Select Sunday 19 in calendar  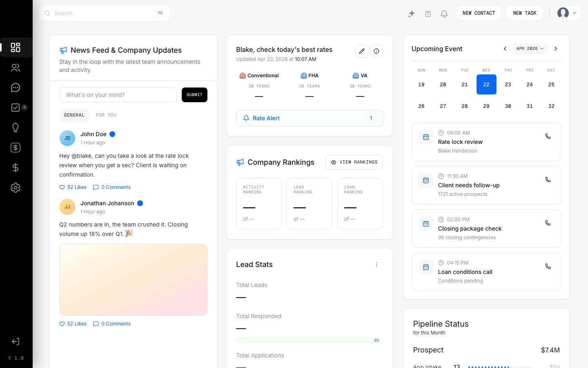pyautogui.click(x=421, y=85)
